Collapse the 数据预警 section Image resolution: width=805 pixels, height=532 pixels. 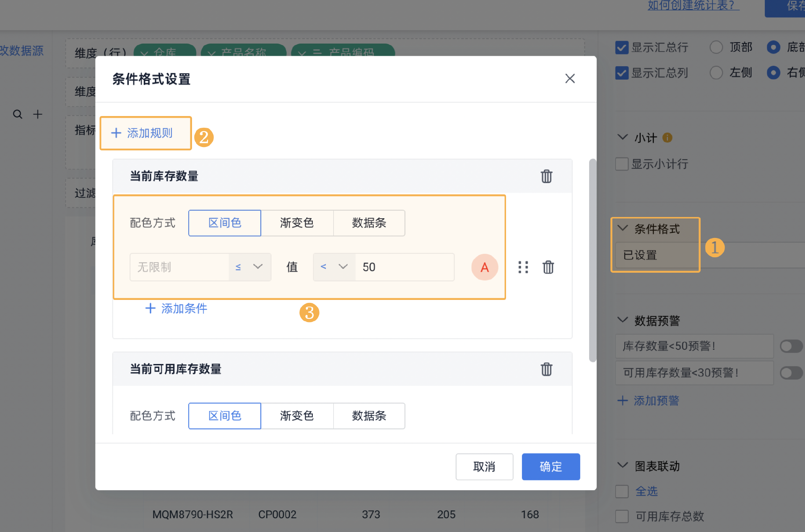click(623, 320)
